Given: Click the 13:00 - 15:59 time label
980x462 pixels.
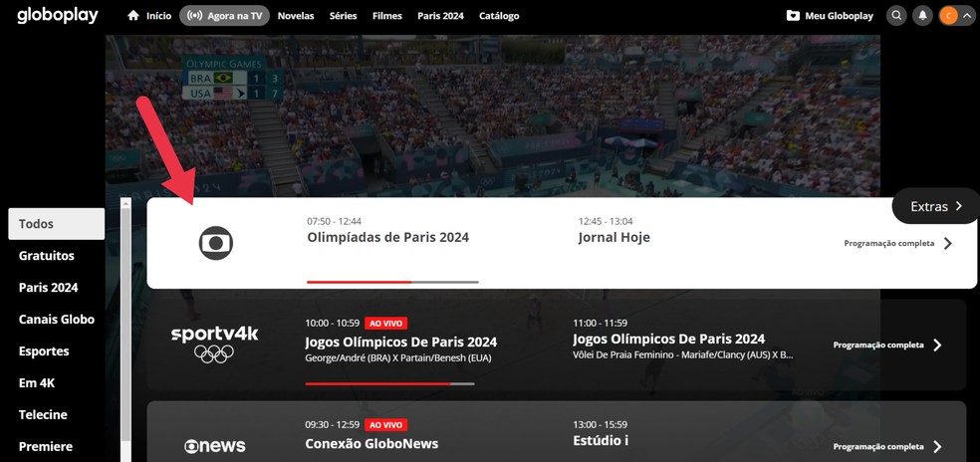Looking at the screenshot, I should [600, 424].
